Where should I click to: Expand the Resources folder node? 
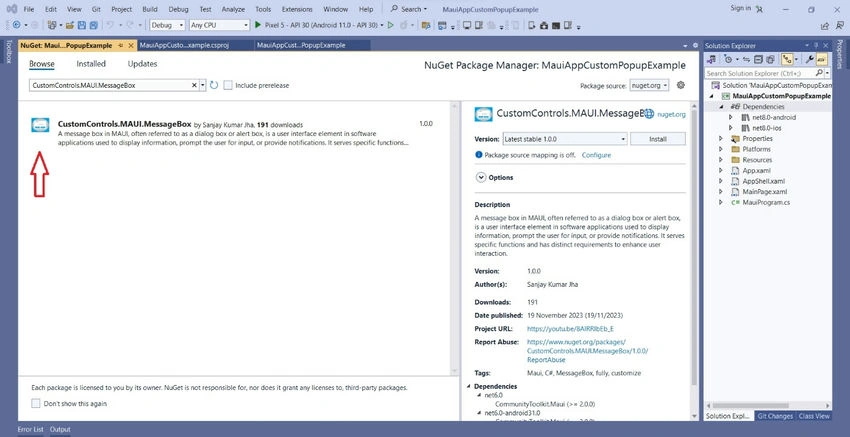coord(721,160)
